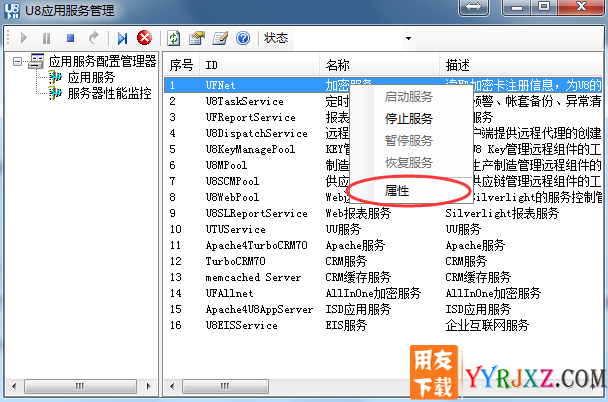Click service list scrollbar left arrow
This screenshot has height=402, width=608.
(x=172, y=386)
